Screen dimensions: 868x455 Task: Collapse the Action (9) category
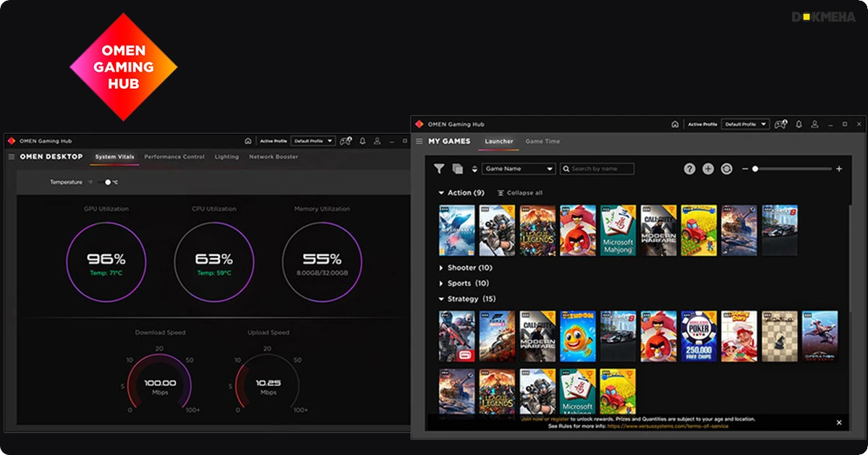point(461,192)
